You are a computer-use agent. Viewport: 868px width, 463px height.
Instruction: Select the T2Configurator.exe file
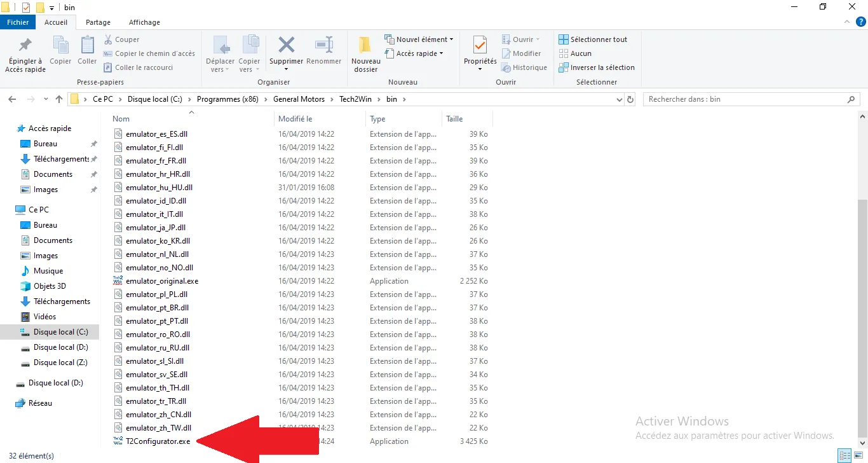(158, 441)
